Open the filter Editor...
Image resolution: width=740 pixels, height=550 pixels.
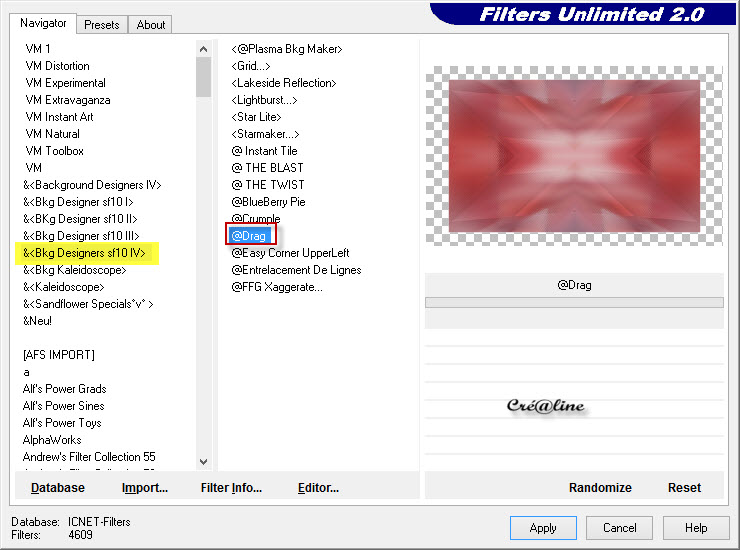point(318,488)
